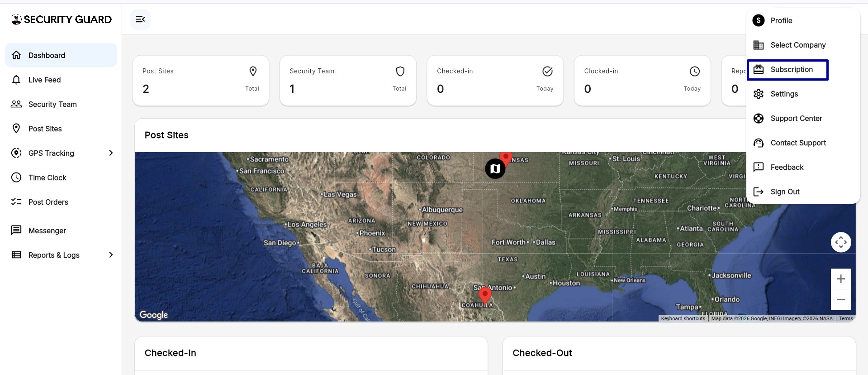Open the map Terms link
The height and width of the screenshot is (375, 868).
[x=846, y=318]
